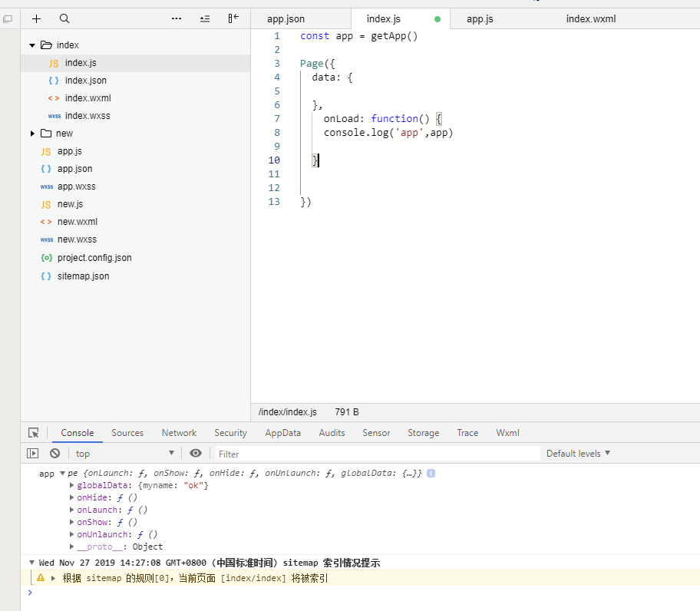Collapse the index folder

click(x=32, y=45)
